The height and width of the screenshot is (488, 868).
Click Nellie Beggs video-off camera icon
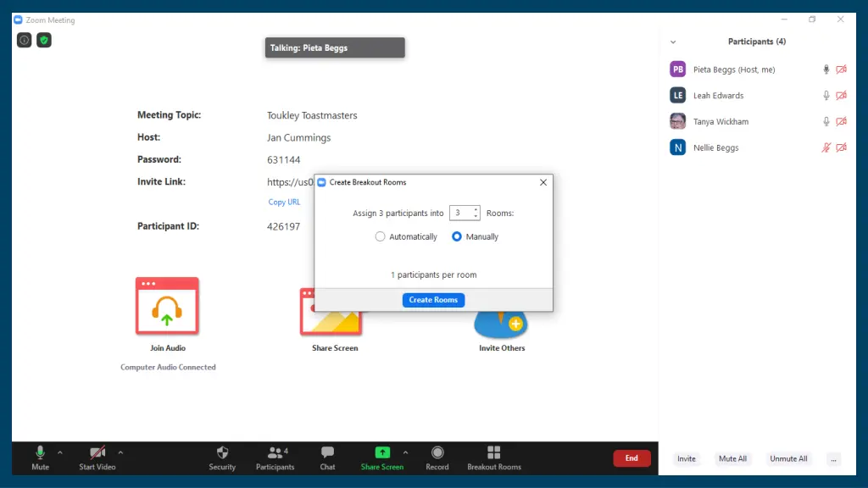pyautogui.click(x=842, y=147)
